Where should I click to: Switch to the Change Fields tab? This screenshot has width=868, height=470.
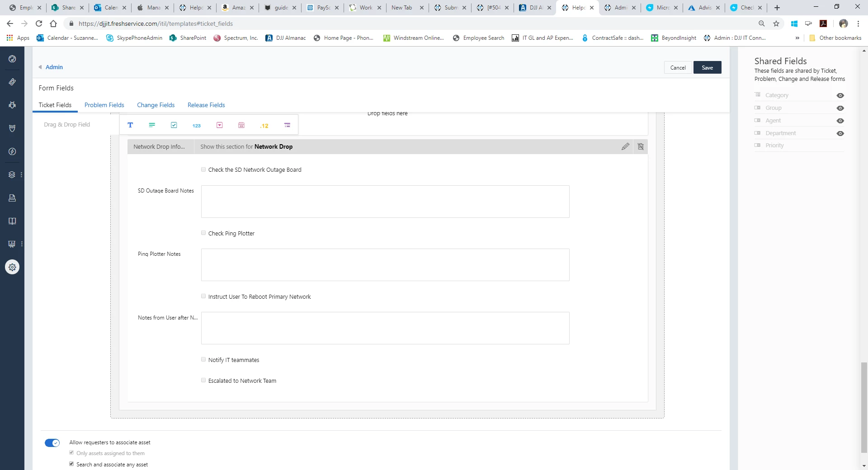(156, 105)
